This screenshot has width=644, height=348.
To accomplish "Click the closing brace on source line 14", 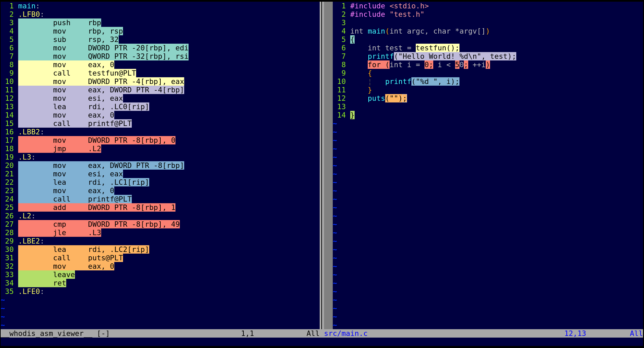I will tap(352, 115).
